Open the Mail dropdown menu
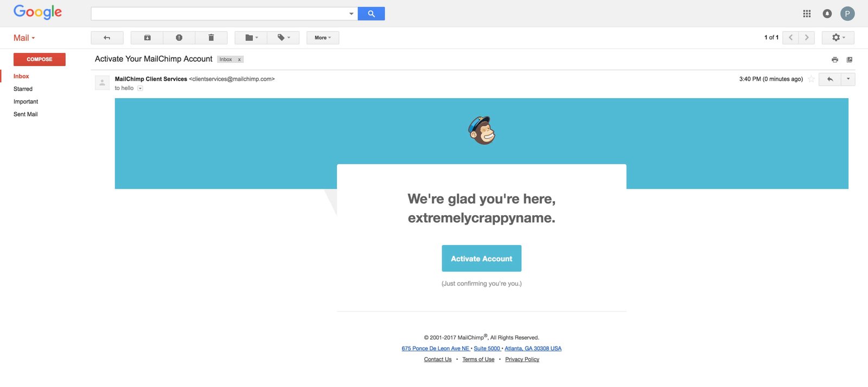868x387 pixels. pyautogui.click(x=24, y=38)
